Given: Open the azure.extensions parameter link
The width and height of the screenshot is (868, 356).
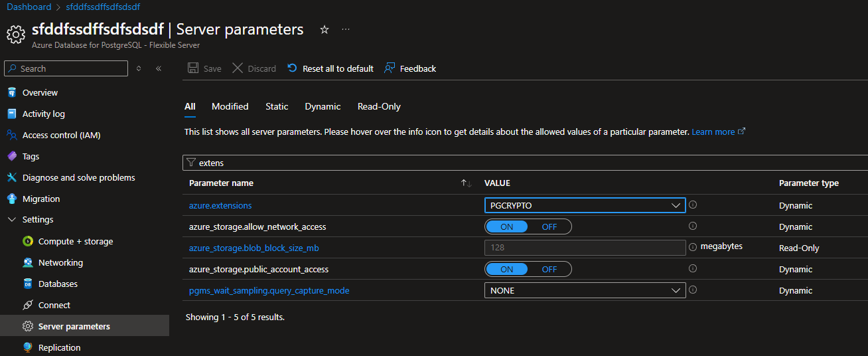Looking at the screenshot, I should (220, 205).
